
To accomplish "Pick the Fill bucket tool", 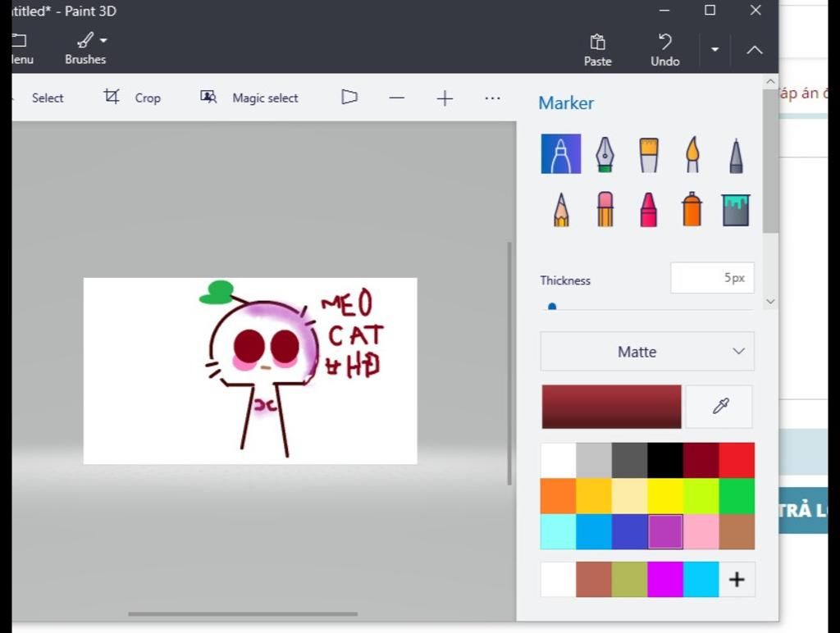I will click(736, 210).
